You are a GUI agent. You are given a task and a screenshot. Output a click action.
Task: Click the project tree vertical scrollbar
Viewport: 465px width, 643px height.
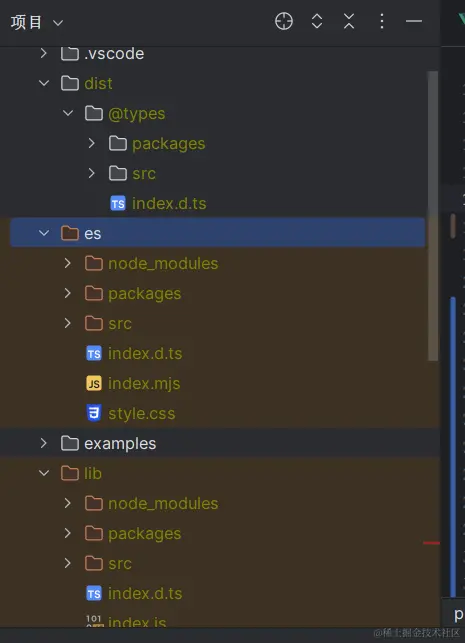click(x=433, y=216)
